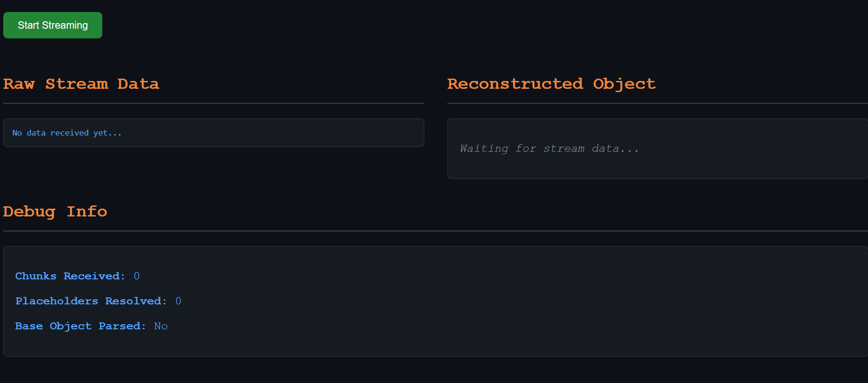Click the Placeholders Resolved value 0

point(178,301)
